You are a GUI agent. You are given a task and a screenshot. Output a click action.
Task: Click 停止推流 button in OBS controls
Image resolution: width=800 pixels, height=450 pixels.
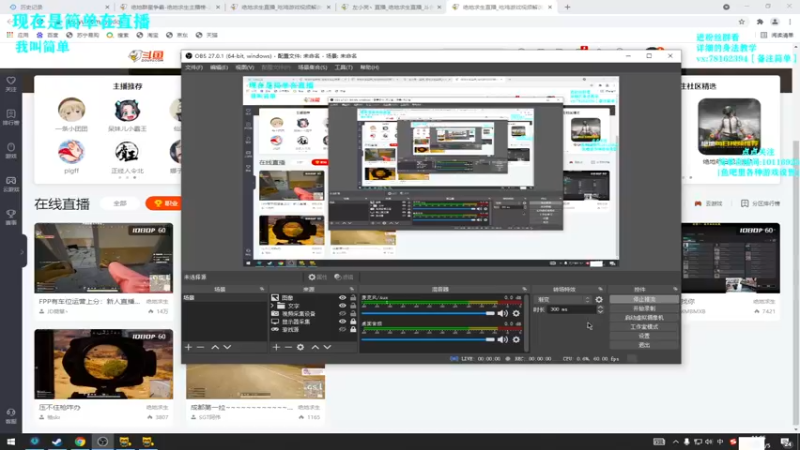point(644,299)
